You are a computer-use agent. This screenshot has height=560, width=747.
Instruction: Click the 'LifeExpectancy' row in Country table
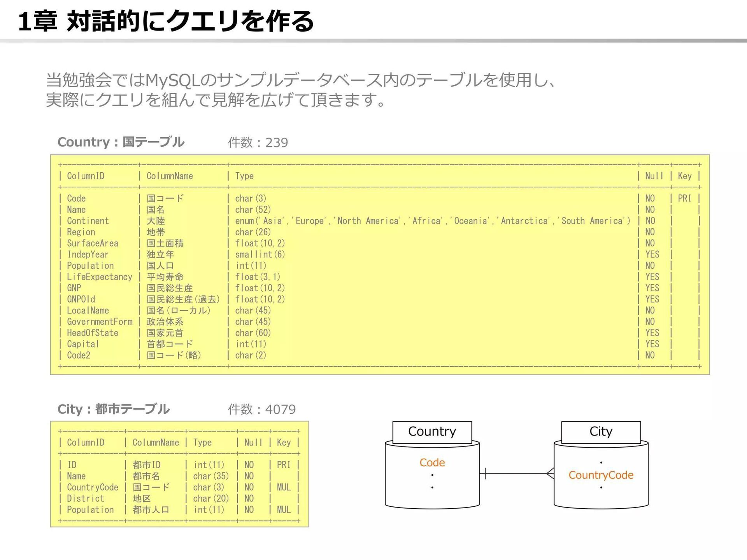point(99,277)
